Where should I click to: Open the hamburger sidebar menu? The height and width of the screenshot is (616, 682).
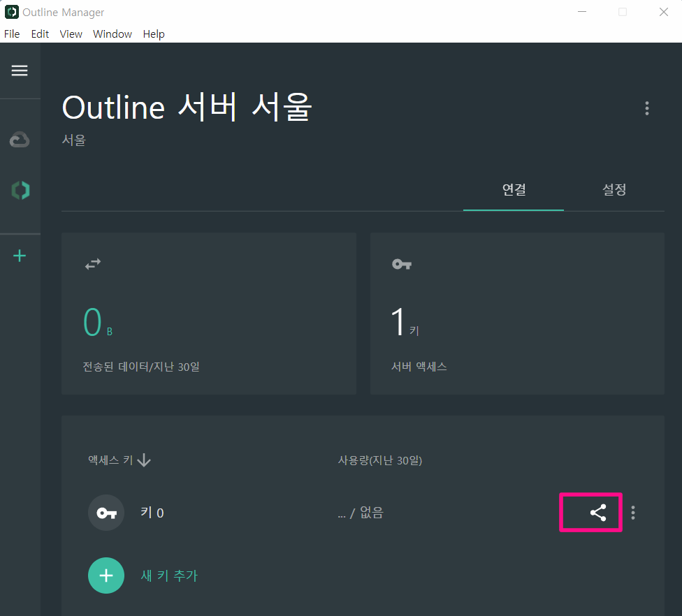click(x=20, y=71)
